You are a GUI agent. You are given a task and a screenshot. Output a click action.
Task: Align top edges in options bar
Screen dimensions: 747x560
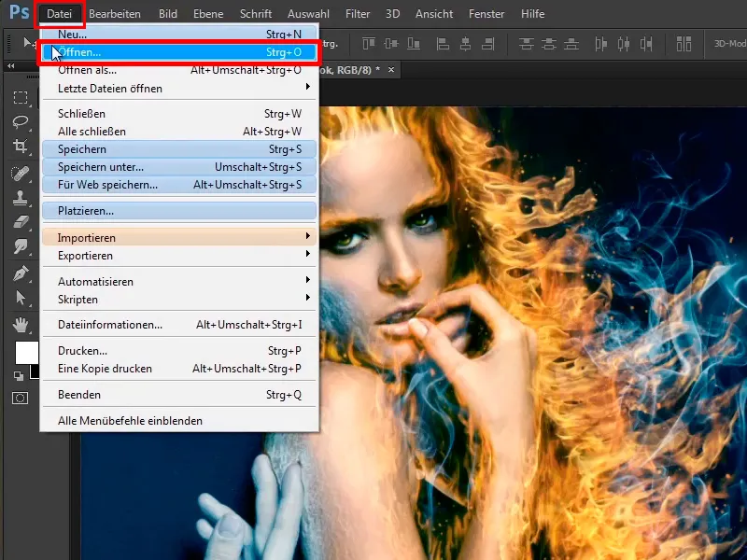point(369,44)
